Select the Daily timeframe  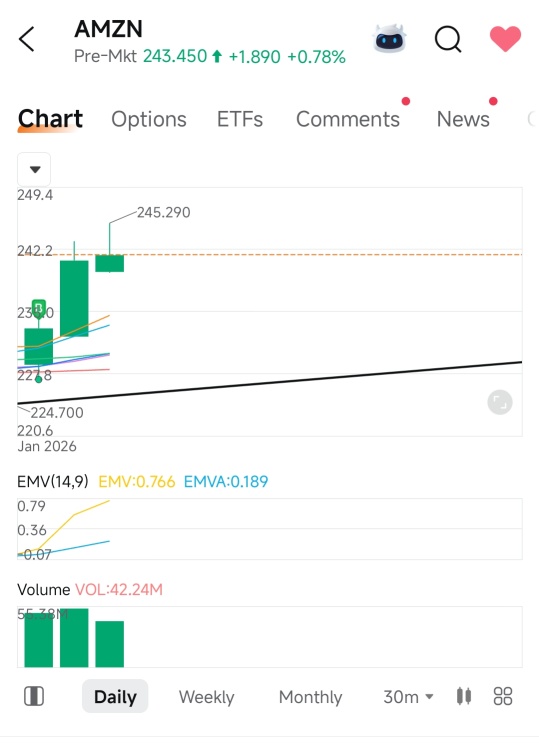115,697
